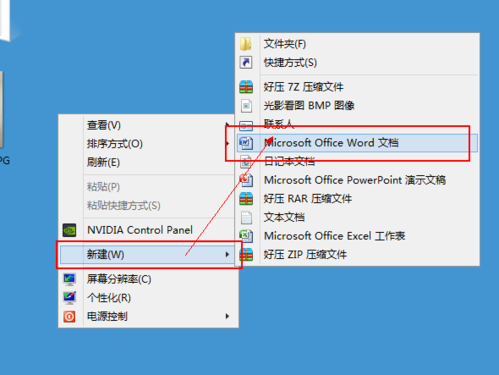Click the red power control icon
499x375 pixels.
[x=69, y=316]
